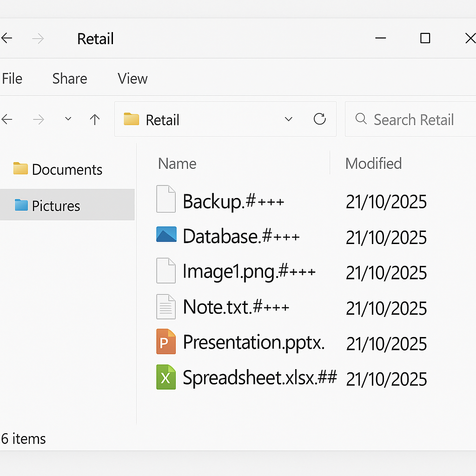Screen dimensions: 476x476
Task: Click the title bar back arrow
Action: click(x=7, y=39)
